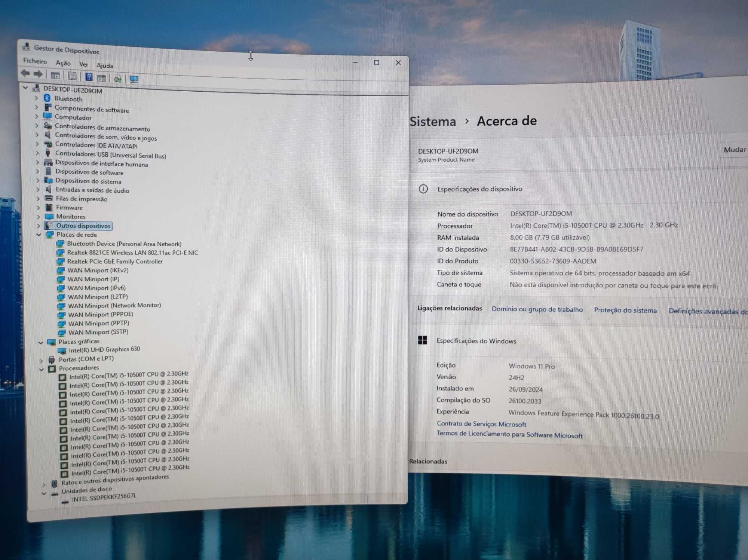This screenshot has height=560, width=748.
Task: Click the Monitores category icon
Action: (x=49, y=216)
